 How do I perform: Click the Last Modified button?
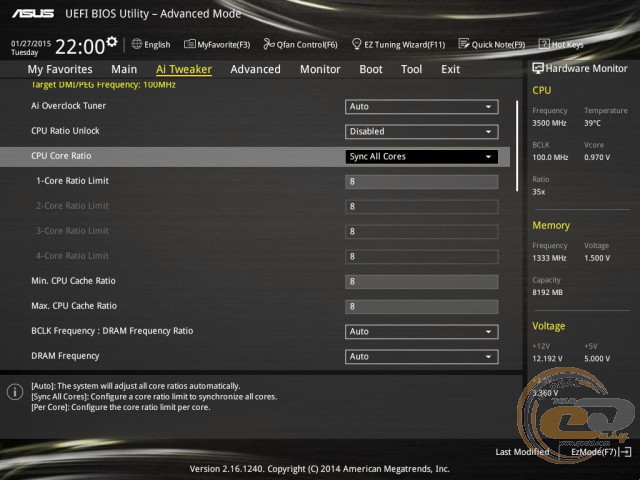click(x=522, y=452)
